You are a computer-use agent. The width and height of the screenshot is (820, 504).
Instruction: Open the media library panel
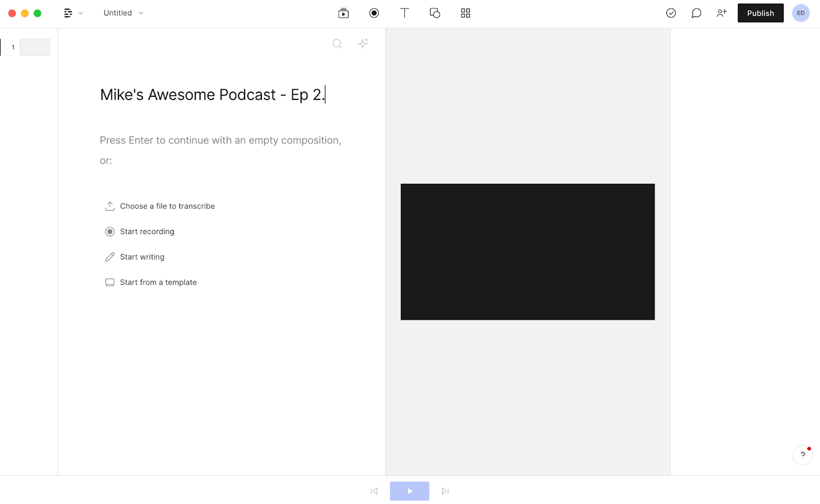tap(343, 13)
